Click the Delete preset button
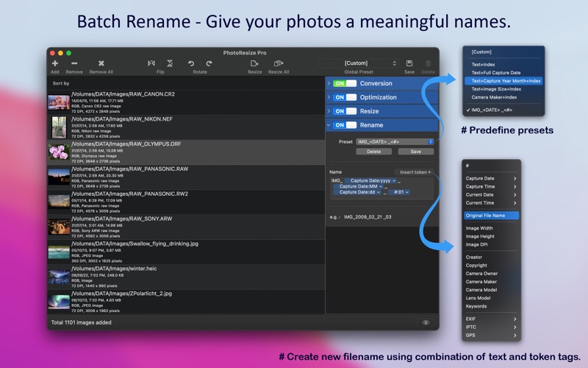 coord(373,152)
